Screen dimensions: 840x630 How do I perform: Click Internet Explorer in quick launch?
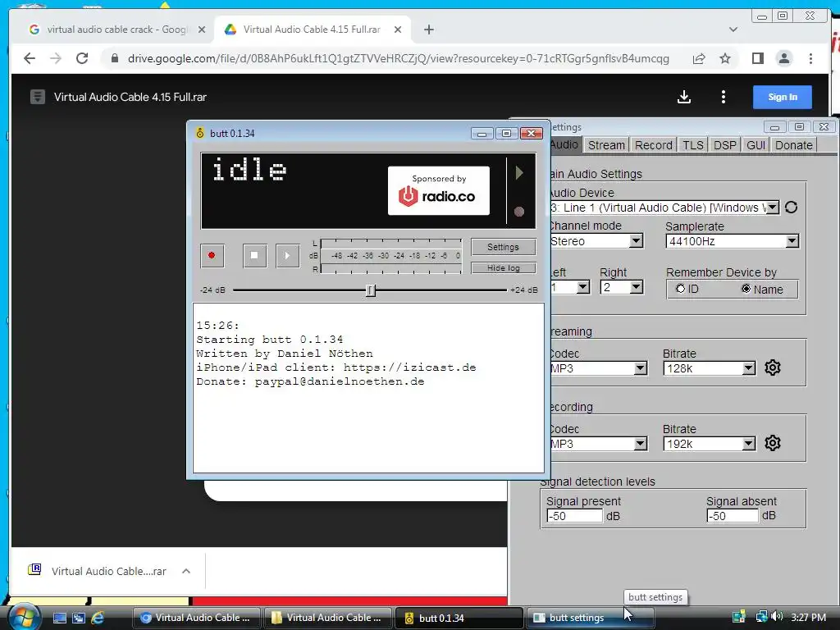pos(98,618)
